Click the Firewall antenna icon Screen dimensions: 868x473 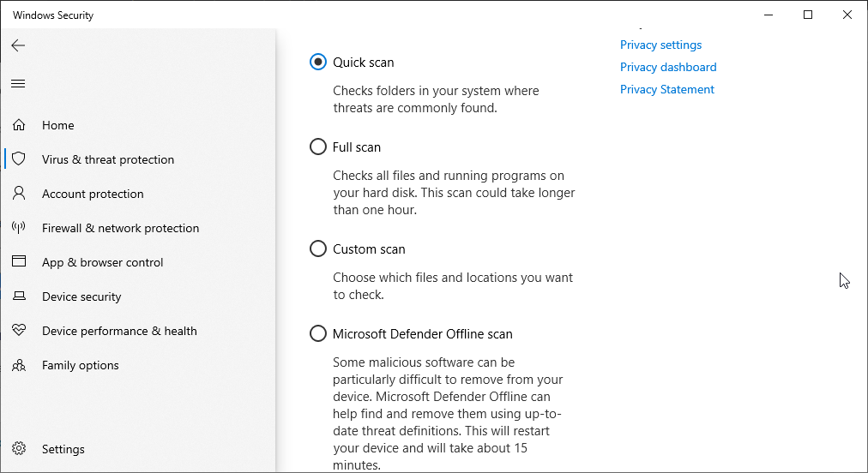pyautogui.click(x=19, y=227)
